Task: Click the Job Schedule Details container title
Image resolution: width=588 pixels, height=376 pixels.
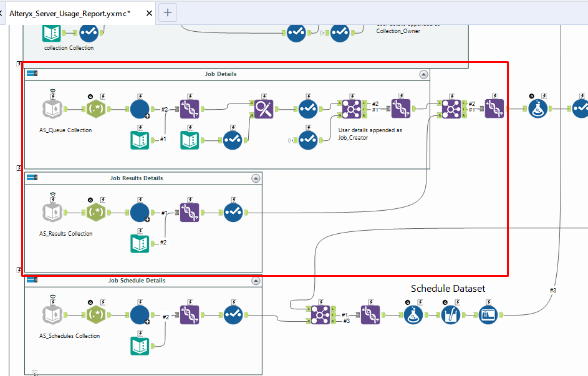Action: (x=137, y=281)
